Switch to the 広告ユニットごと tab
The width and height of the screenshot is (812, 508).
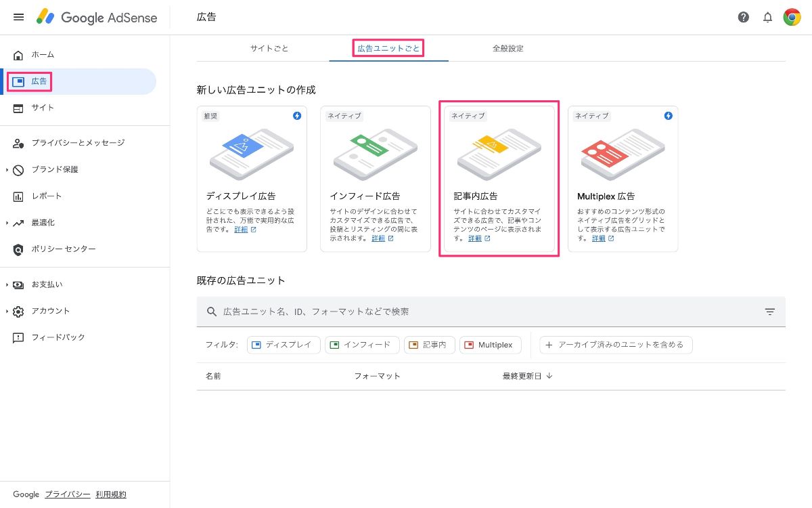(388, 49)
